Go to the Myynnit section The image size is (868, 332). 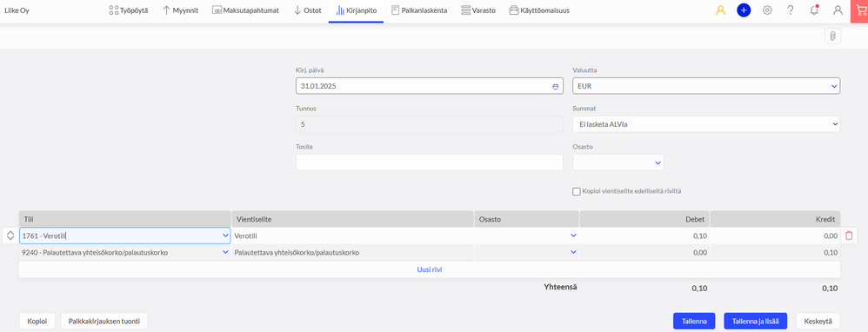coord(180,10)
